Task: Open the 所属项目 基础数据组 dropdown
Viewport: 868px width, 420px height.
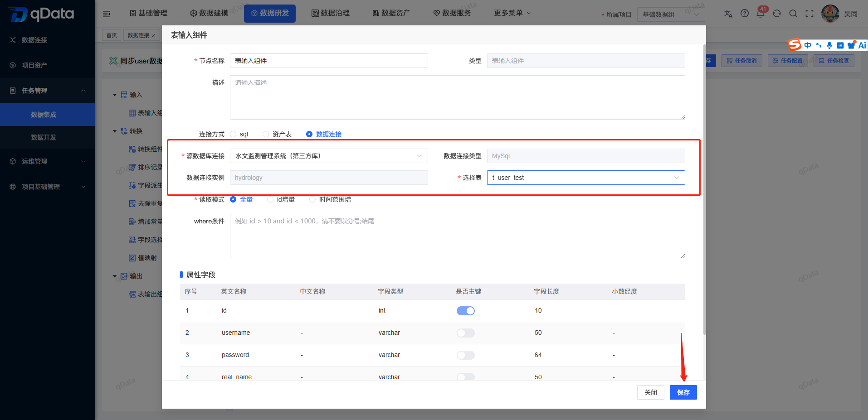Action: 671,14
